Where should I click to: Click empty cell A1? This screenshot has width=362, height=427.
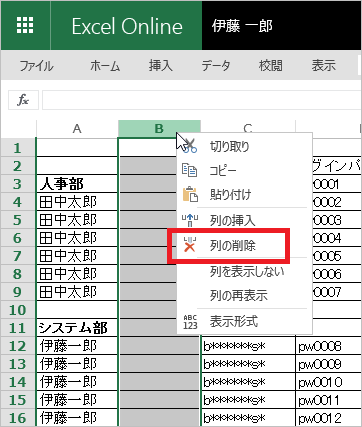pyautogui.click(x=77, y=148)
